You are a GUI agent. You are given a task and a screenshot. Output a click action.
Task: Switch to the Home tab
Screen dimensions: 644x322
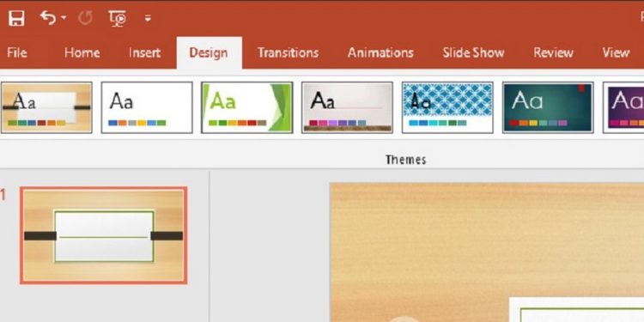click(x=82, y=52)
